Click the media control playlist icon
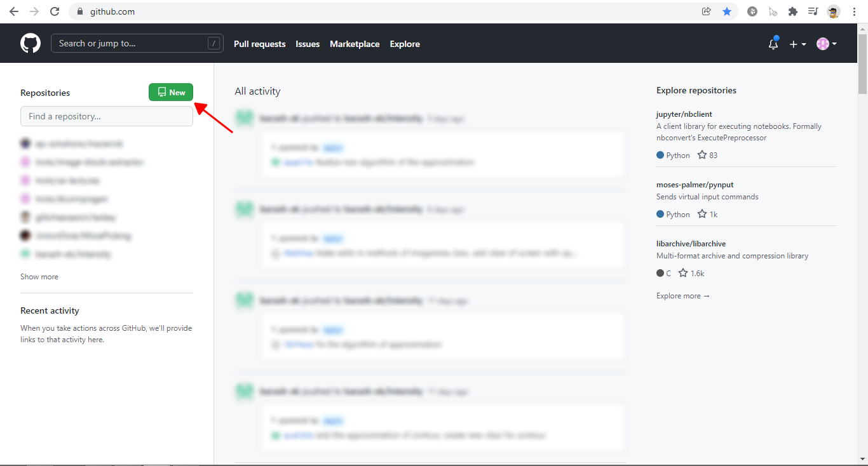The width and height of the screenshot is (868, 466). pyautogui.click(x=813, y=11)
